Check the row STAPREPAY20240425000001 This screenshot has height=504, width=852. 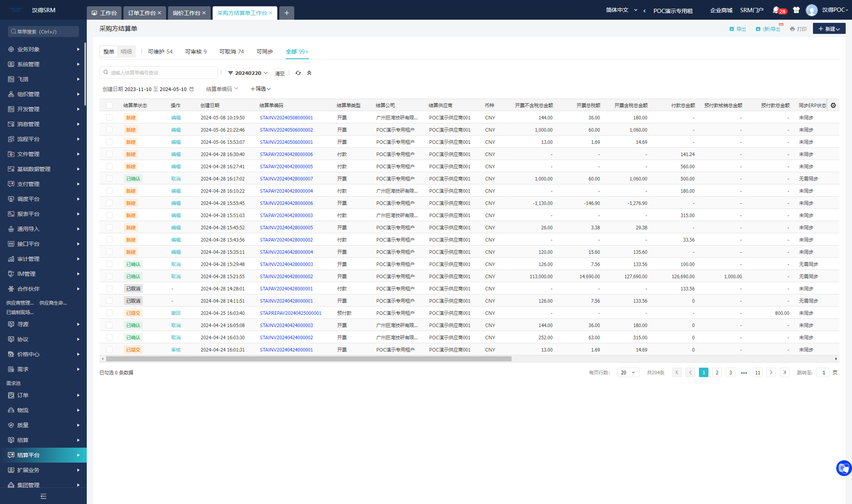coord(109,313)
